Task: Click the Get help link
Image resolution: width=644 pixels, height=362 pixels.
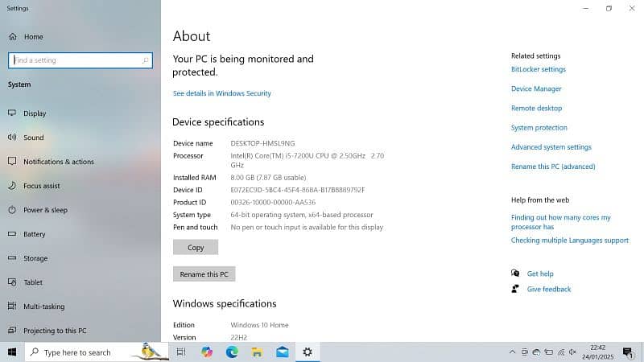Action: coord(539,274)
